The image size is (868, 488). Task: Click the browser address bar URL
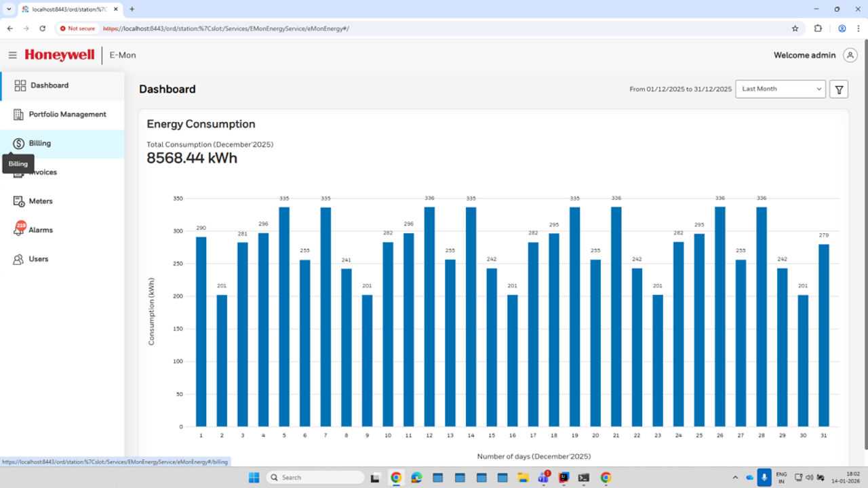pos(226,28)
